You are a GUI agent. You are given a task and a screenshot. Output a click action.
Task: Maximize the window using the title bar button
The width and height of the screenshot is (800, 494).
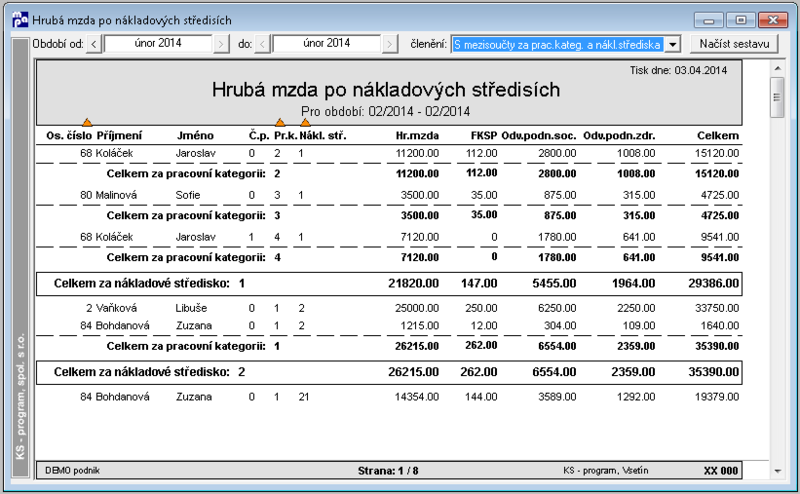(x=741, y=20)
